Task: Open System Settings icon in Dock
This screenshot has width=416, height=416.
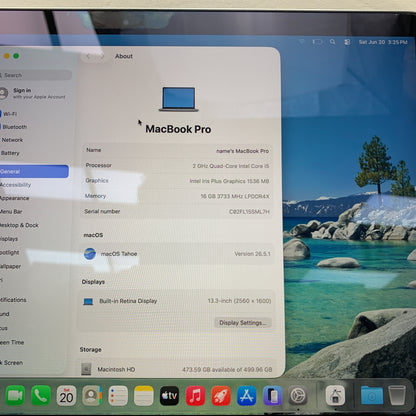Action: (298, 395)
